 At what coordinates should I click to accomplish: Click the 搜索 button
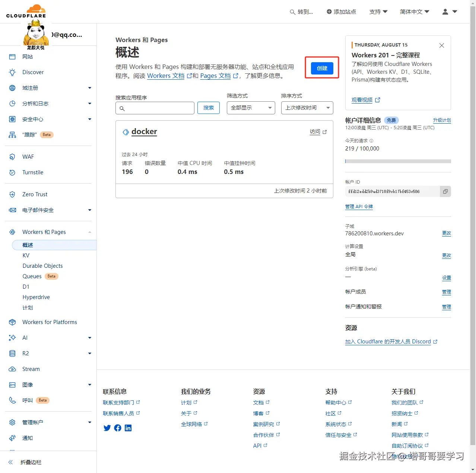(209, 108)
